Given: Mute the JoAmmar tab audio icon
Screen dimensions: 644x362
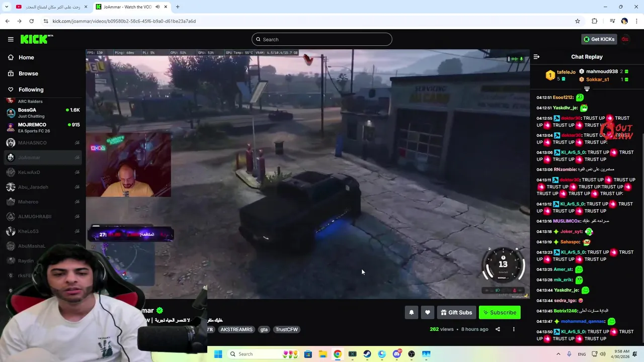Looking at the screenshot, I should coord(157,7).
